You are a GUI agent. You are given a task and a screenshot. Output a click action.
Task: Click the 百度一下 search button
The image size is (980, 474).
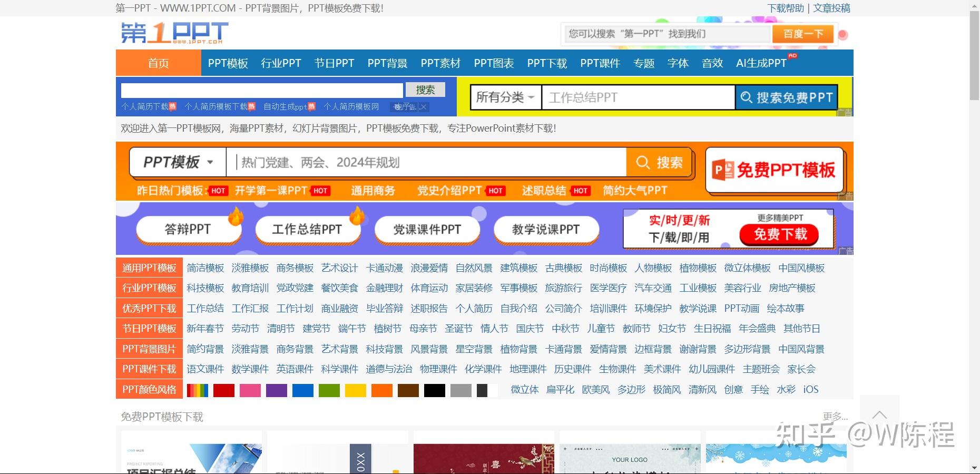pyautogui.click(x=802, y=33)
